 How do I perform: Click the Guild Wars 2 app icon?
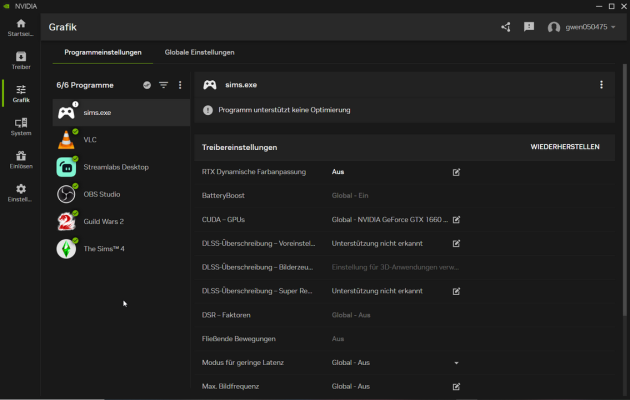point(66,222)
